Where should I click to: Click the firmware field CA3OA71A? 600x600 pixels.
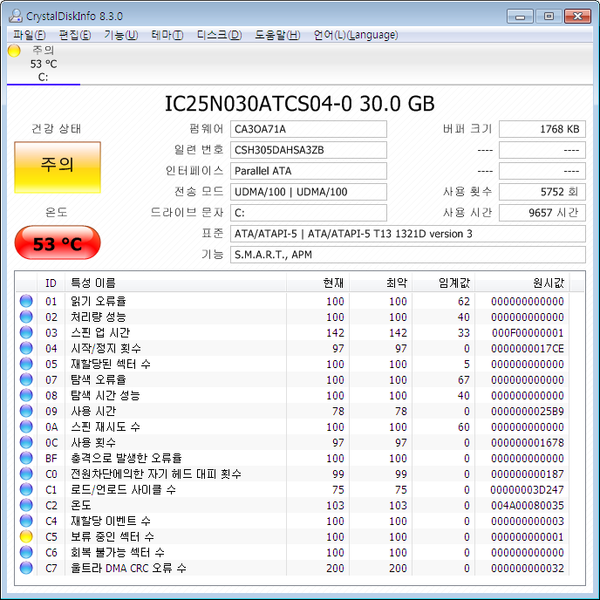[x=308, y=129]
